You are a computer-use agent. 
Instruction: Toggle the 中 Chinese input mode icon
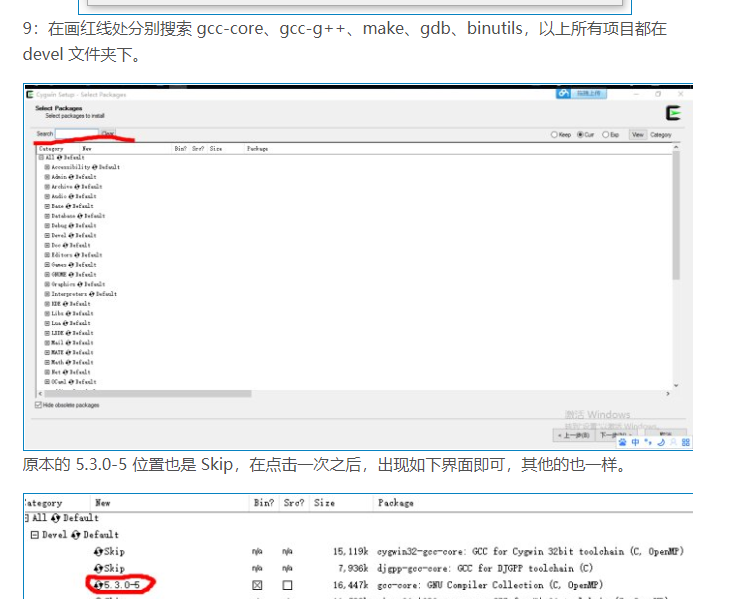[635, 442]
